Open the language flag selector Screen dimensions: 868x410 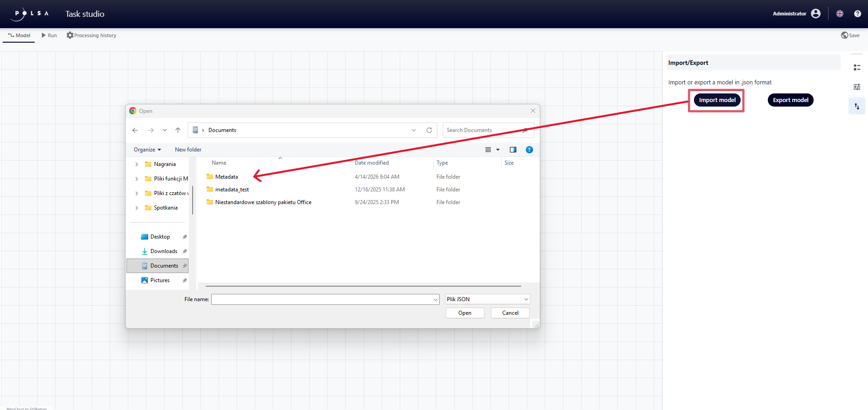coord(839,14)
